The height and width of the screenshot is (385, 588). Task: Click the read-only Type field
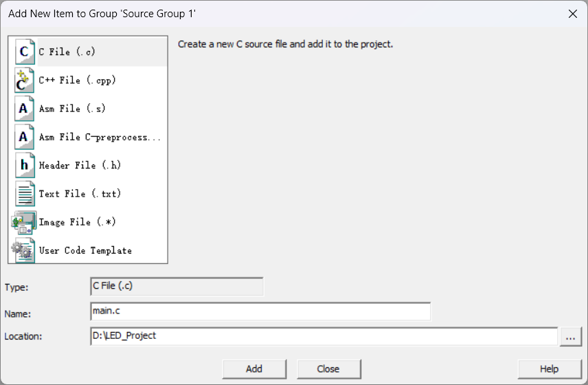177,287
